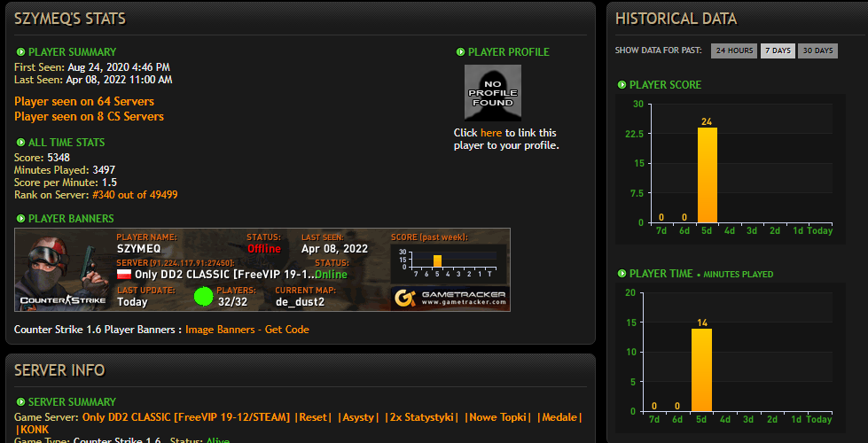Click the green 'Online' server status in the banner

click(331, 275)
